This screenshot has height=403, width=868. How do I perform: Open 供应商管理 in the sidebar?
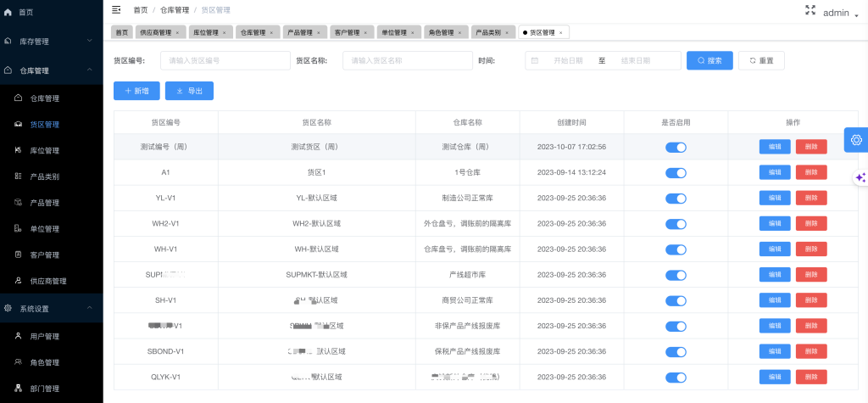(x=47, y=281)
